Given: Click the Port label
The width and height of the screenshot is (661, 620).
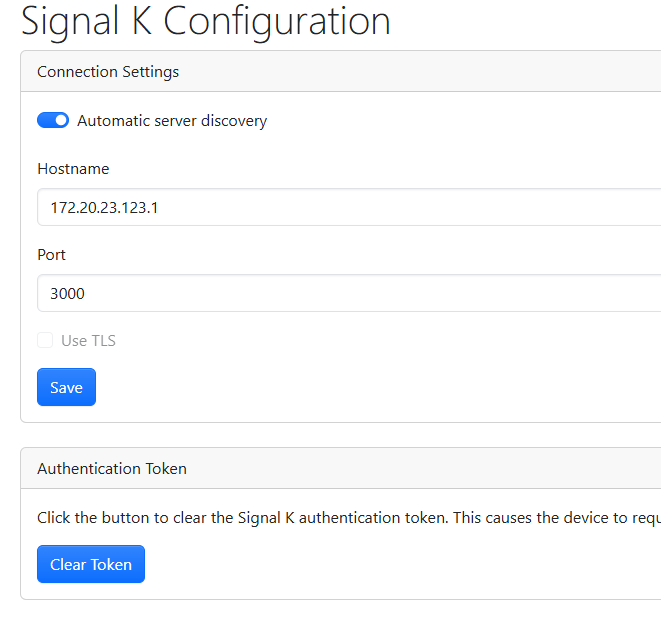Looking at the screenshot, I should point(51,255).
